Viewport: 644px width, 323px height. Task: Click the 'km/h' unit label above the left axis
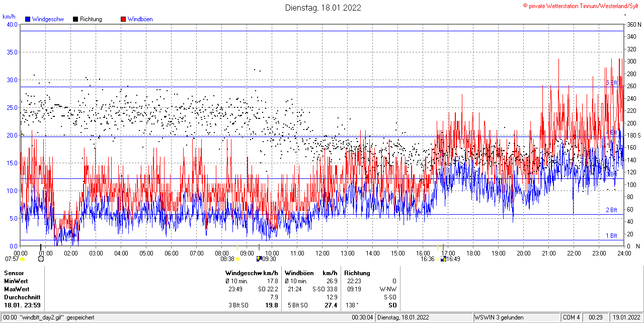(9, 16)
